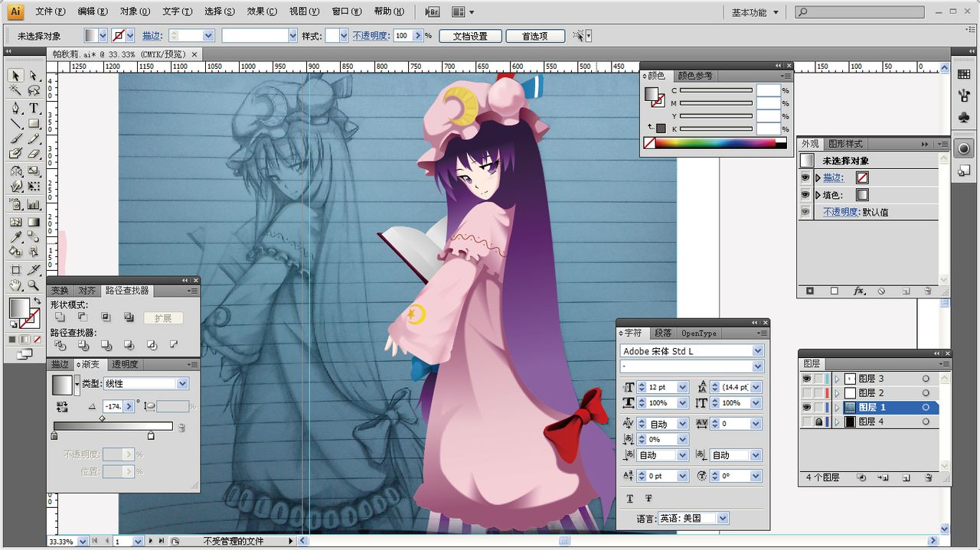Screen dimensions: 980x550
Task: Select the Eraser tool
Action: [34, 154]
